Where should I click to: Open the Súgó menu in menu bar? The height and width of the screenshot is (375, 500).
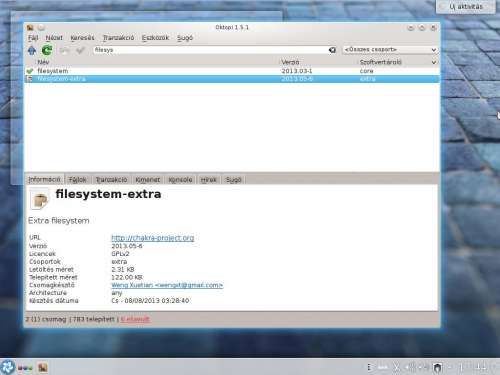[185, 38]
